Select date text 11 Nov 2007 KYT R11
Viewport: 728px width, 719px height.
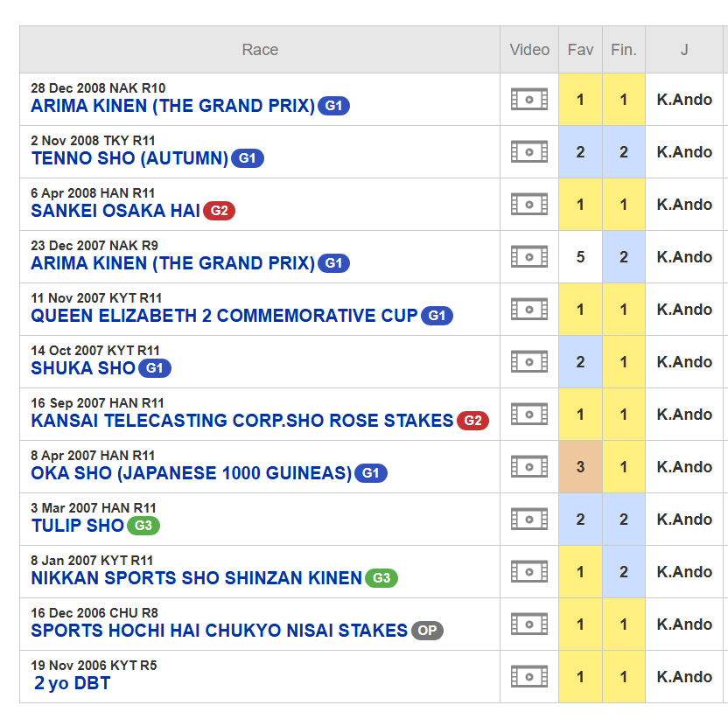coord(96,297)
